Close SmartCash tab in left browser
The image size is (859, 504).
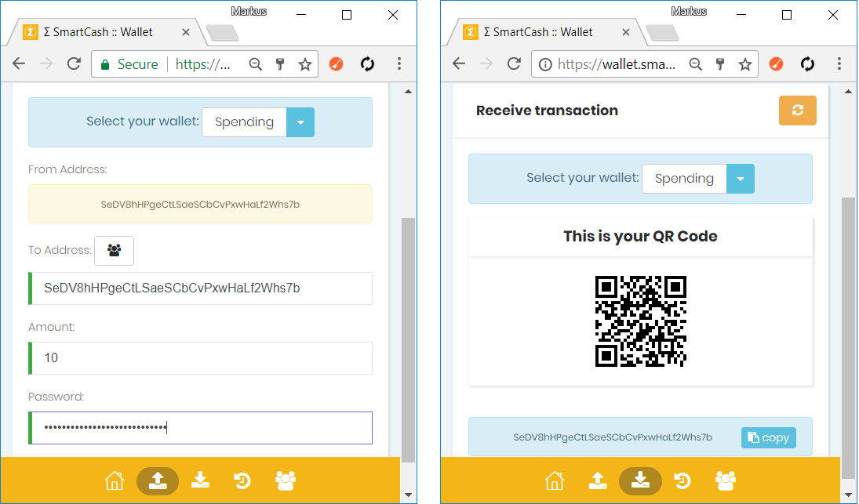pyautogui.click(x=186, y=32)
